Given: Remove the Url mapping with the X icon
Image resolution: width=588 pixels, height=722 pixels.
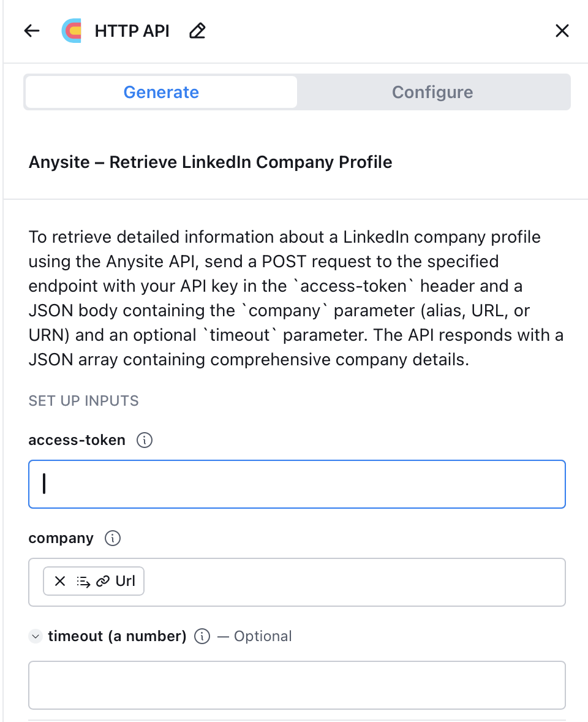Looking at the screenshot, I should [x=59, y=580].
